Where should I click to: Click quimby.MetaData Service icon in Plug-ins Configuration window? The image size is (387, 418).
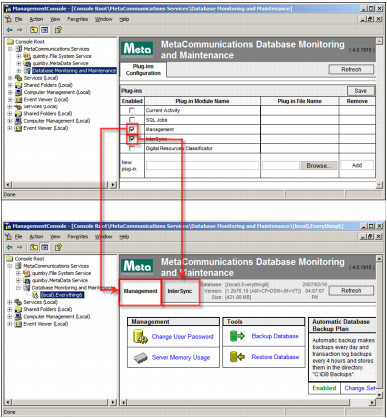(x=27, y=63)
